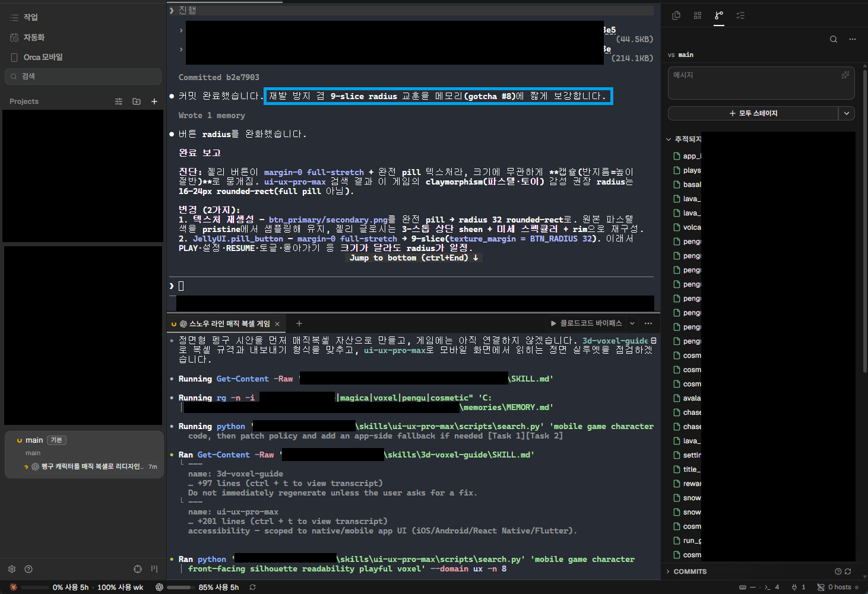Open the plays file in changes list

click(x=692, y=170)
